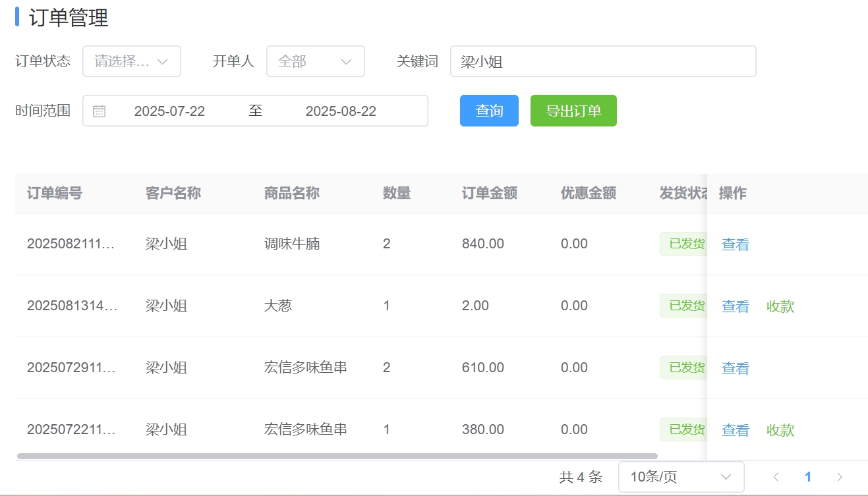Open 查看 for the 610.00 order

pyautogui.click(x=735, y=368)
